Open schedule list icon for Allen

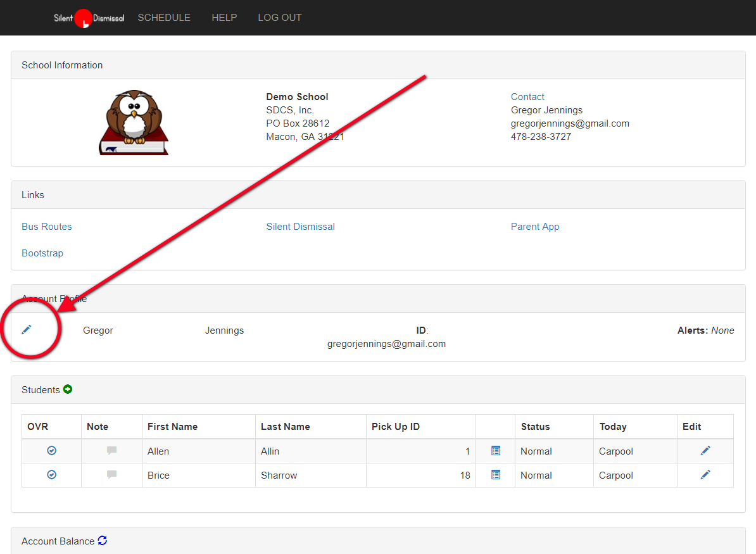tap(496, 451)
